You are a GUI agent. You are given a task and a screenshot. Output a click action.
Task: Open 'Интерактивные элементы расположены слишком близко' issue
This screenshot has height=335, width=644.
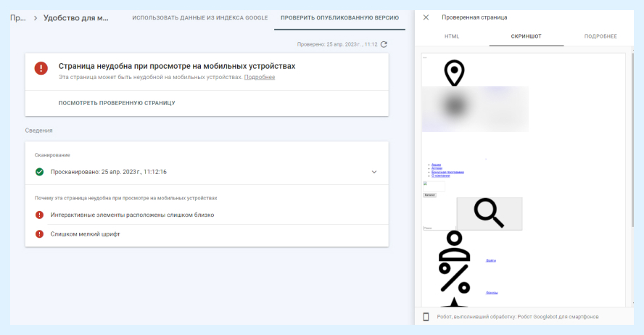click(x=132, y=215)
